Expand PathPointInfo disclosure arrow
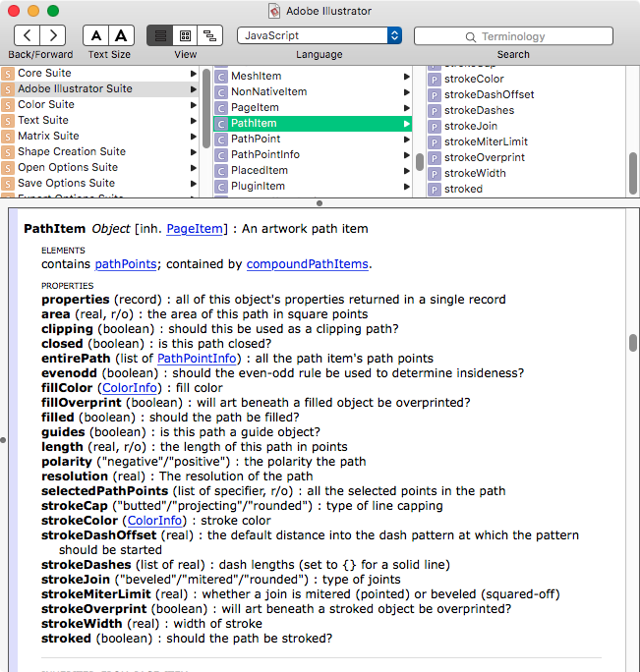640x672 pixels. pos(407,155)
